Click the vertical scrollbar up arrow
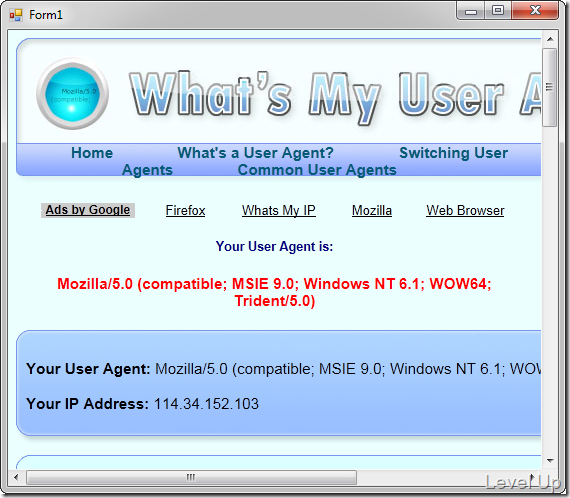Viewport: 570px width, 498px height. point(550,39)
